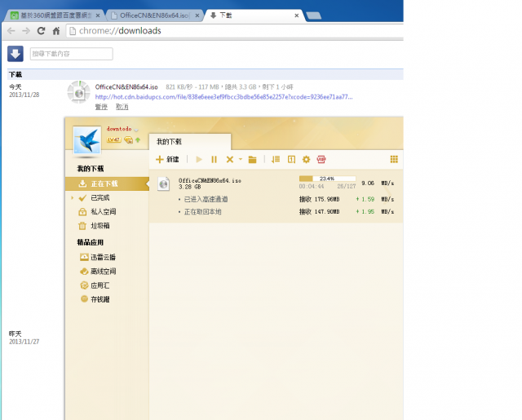Image resolution: width=522 pixels, height=420 pixels.
Task: Click the ISO file icon in Thunder list
Action: click(x=163, y=183)
